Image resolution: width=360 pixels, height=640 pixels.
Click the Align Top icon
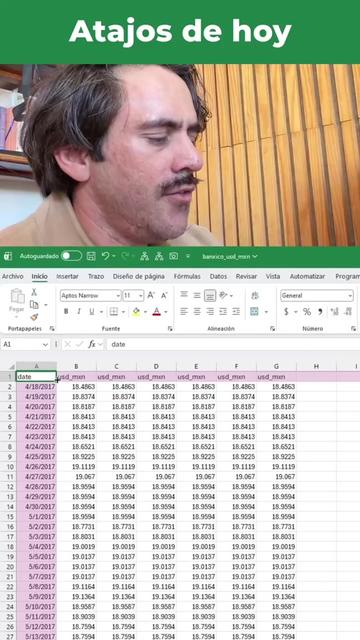click(184, 295)
